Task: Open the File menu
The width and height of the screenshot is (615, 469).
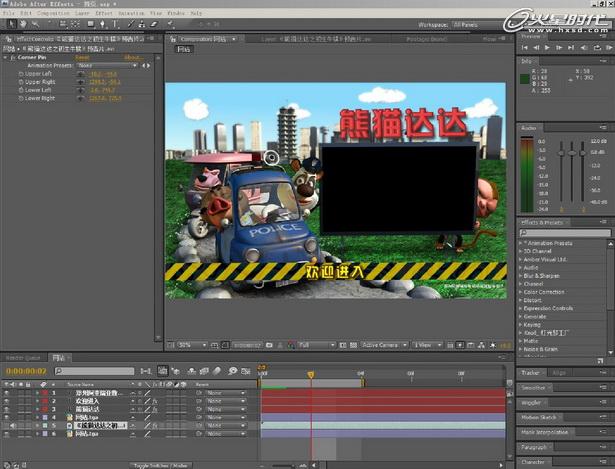Action: pos(7,13)
